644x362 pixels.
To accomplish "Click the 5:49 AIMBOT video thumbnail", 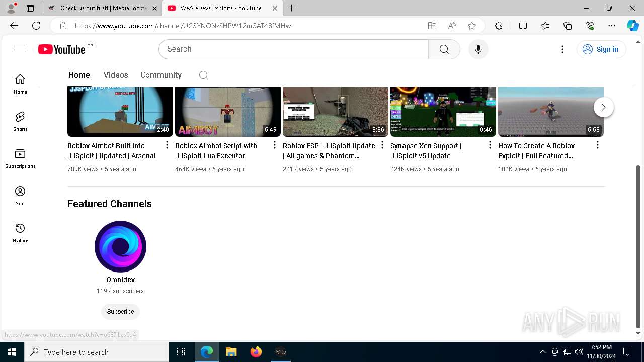I will (x=228, y=112).
